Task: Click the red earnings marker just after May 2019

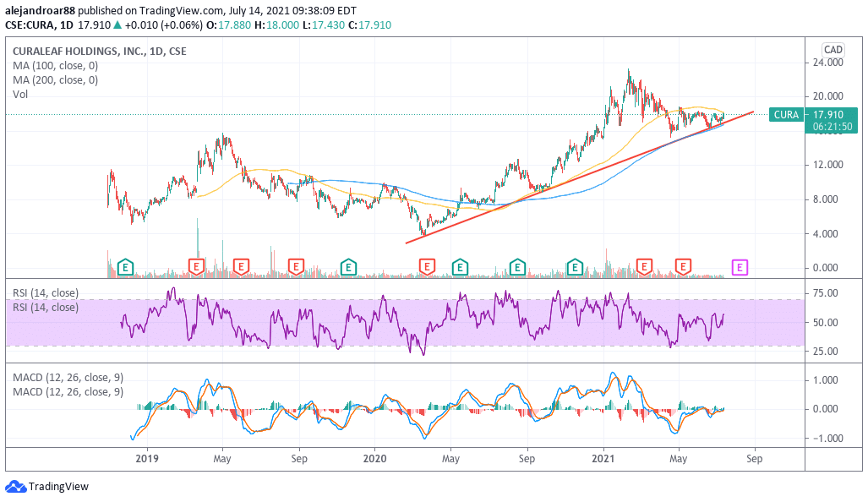Action: pyautogui.click(x=241, y=267)
